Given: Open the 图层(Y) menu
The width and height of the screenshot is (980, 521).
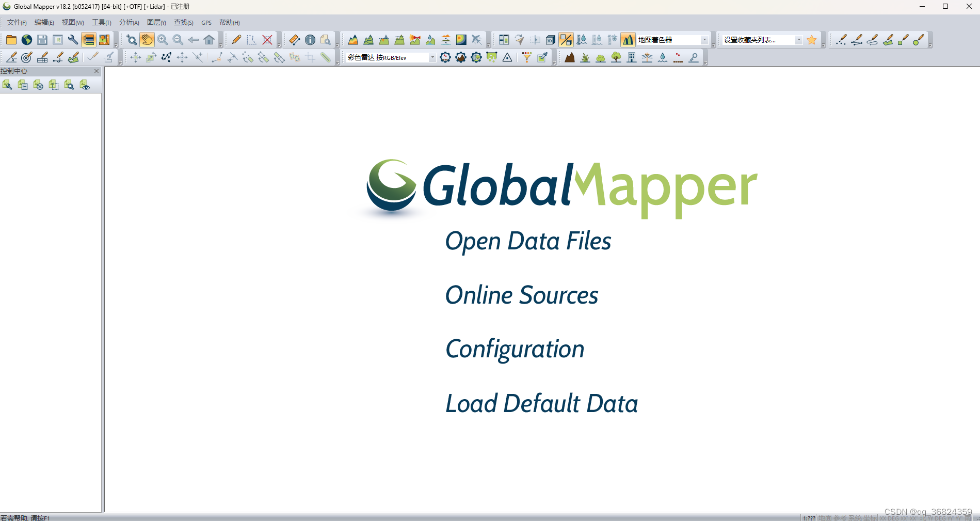Looking at the screenshot, I should pyautogui.click(x=156, y=23).
